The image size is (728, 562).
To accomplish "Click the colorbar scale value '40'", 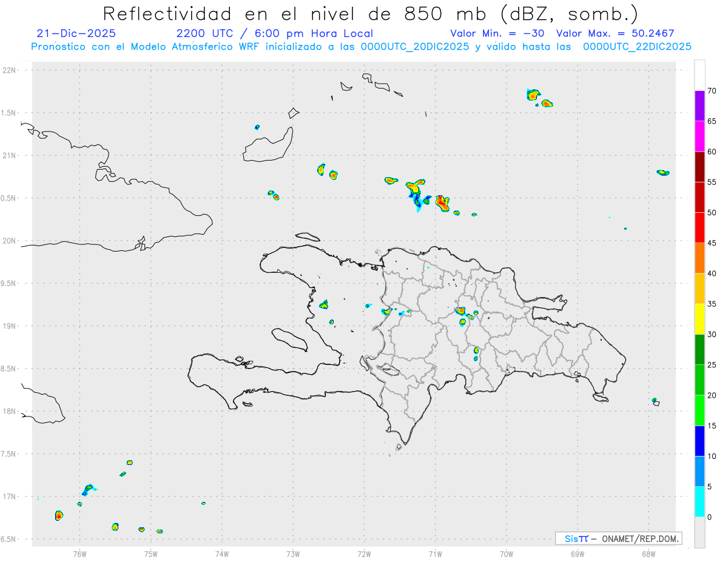I will (x=712, y=273).
